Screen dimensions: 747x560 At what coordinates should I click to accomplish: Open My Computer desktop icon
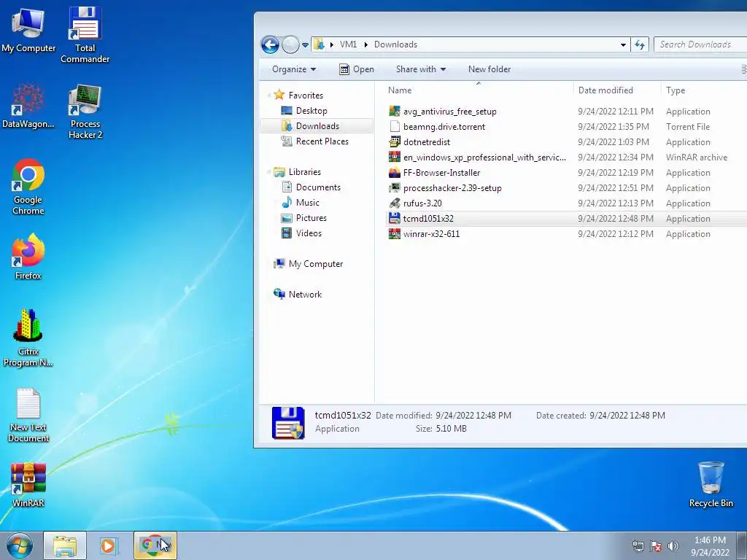coord(28,31)
